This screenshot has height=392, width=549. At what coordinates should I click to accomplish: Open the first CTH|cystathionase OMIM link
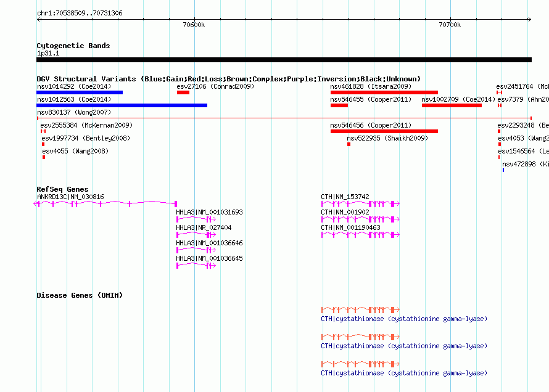[x=404, y=319]
